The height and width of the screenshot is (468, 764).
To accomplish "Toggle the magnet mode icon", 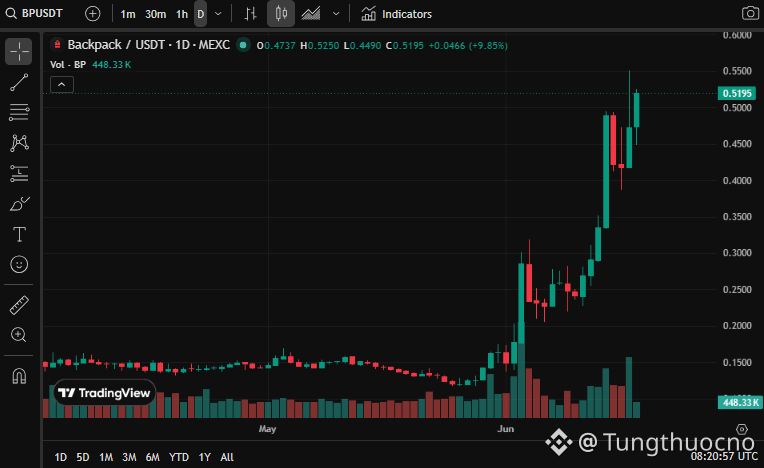I will click(19, 376).
